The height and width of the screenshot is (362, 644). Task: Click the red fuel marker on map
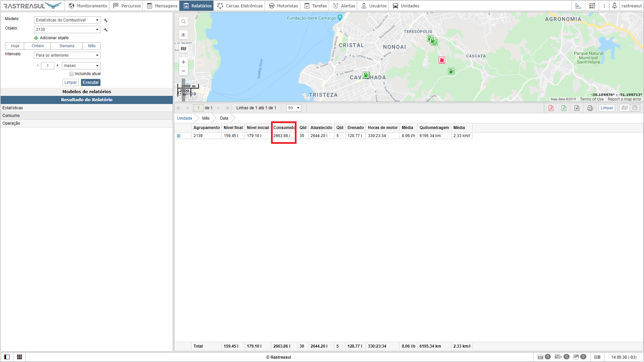coord(442,60)
